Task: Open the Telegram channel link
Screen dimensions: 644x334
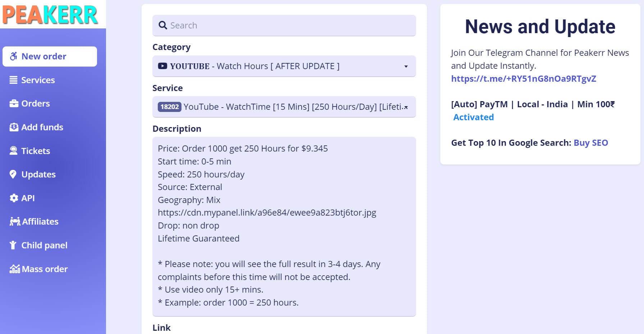Action: tap(523, 79)
